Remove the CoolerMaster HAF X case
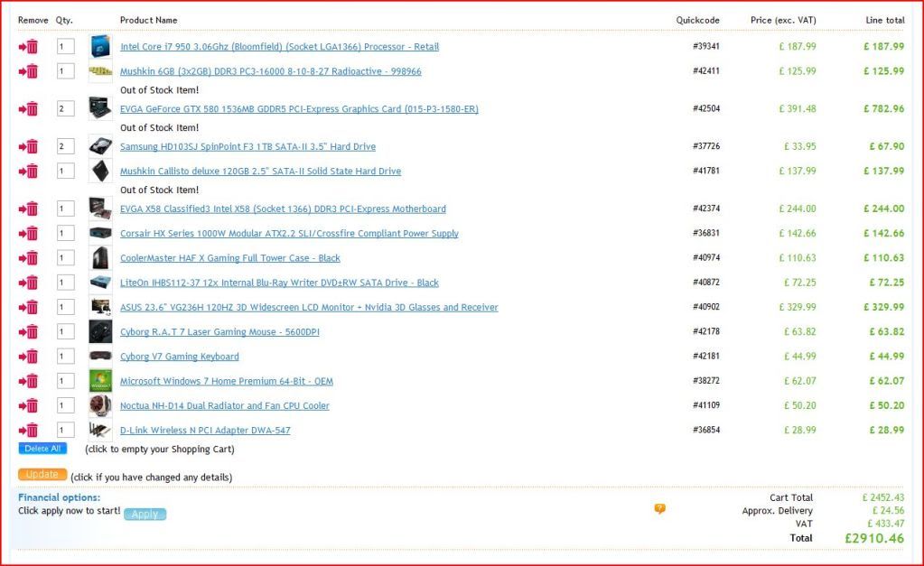The height and width of the screenshot is (566, 924). (x=28, y=258)
